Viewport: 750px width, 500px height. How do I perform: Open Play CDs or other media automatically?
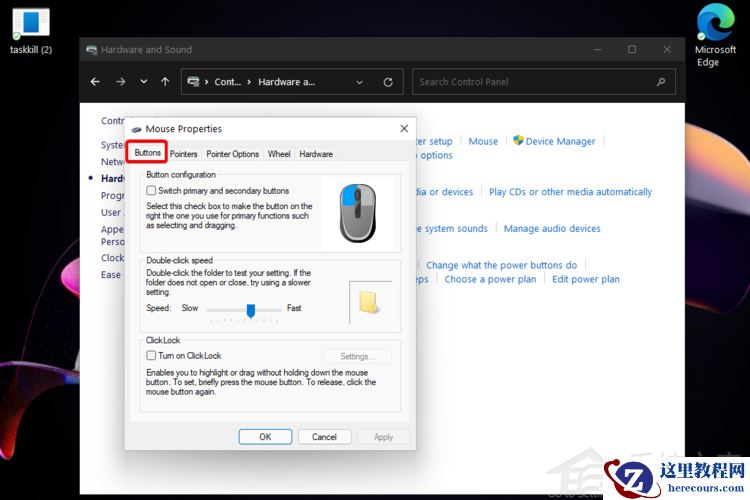570,192
